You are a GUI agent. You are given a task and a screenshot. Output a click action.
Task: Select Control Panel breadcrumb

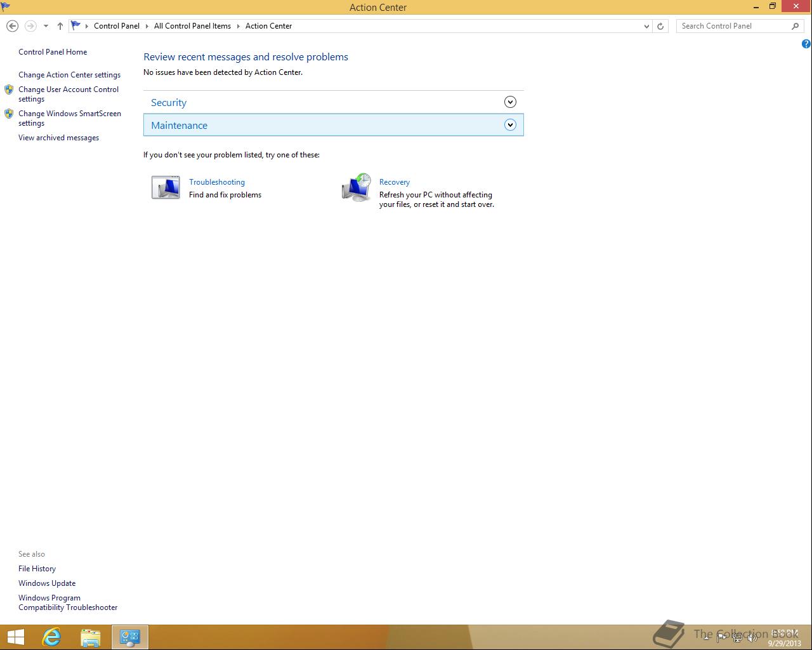[x=117, y=26]
